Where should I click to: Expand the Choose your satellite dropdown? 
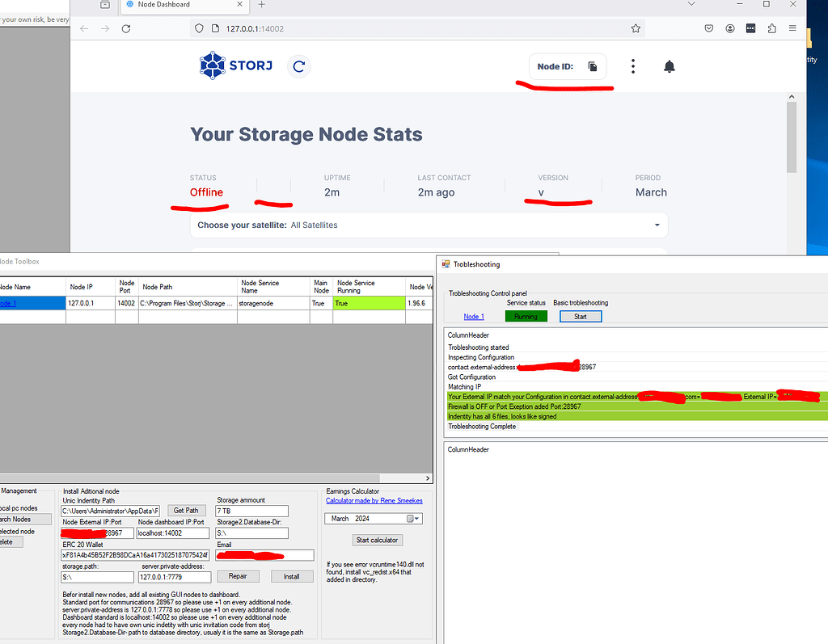[x=656, y=225]
